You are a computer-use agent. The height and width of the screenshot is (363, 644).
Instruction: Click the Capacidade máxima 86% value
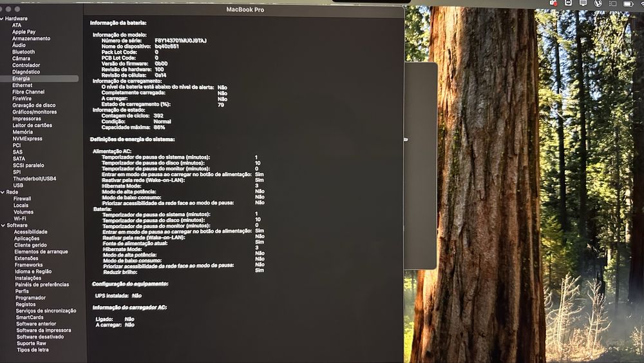[x=159, y=128]
